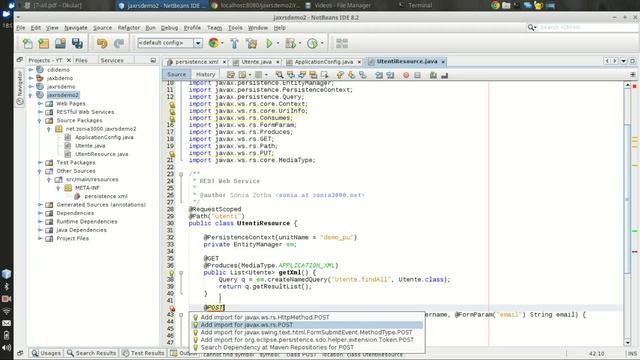Viewport: 640px width, 360px height.
Task: Open the default config combo box
Action: pyautogui.click(x=170, y=43)
